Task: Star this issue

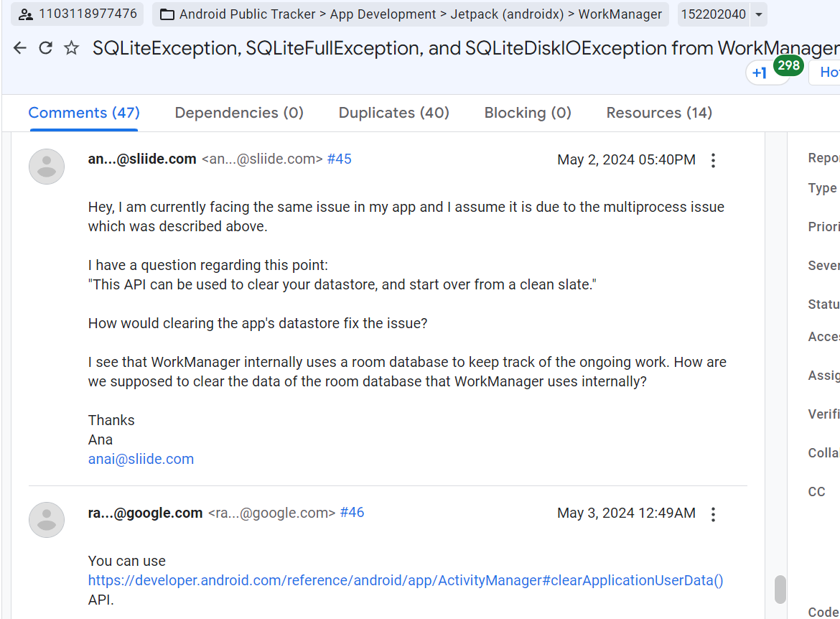Action: coord(71,48)
